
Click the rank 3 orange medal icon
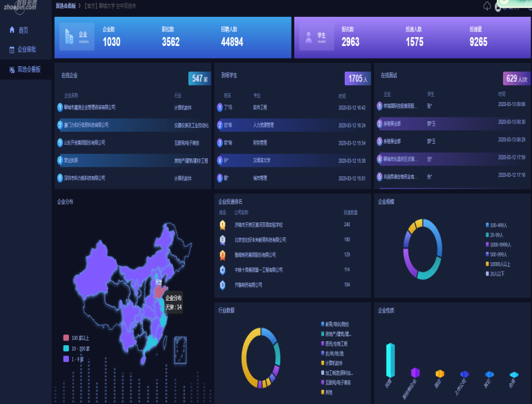(222, 255)
